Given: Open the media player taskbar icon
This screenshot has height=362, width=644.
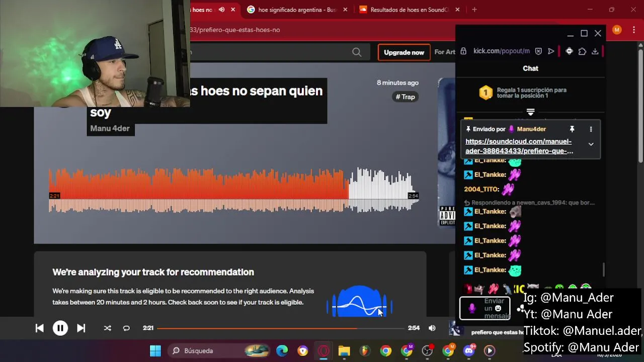Looking at the screenshot, I should click(490, 350).
